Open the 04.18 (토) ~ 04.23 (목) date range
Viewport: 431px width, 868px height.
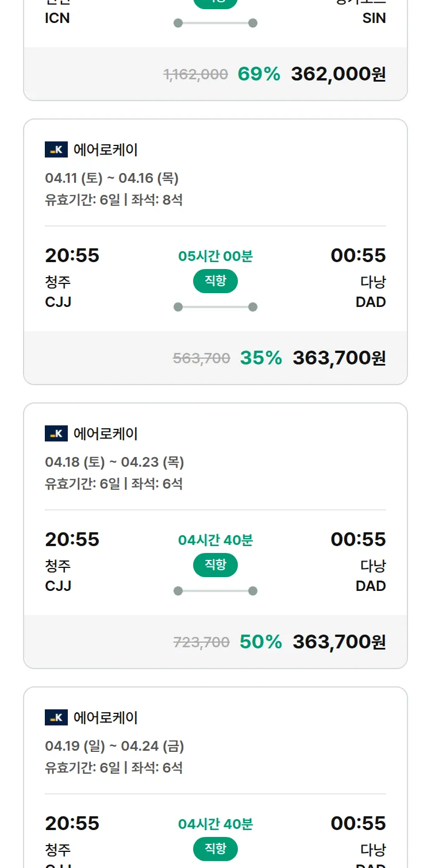(114, 462)
